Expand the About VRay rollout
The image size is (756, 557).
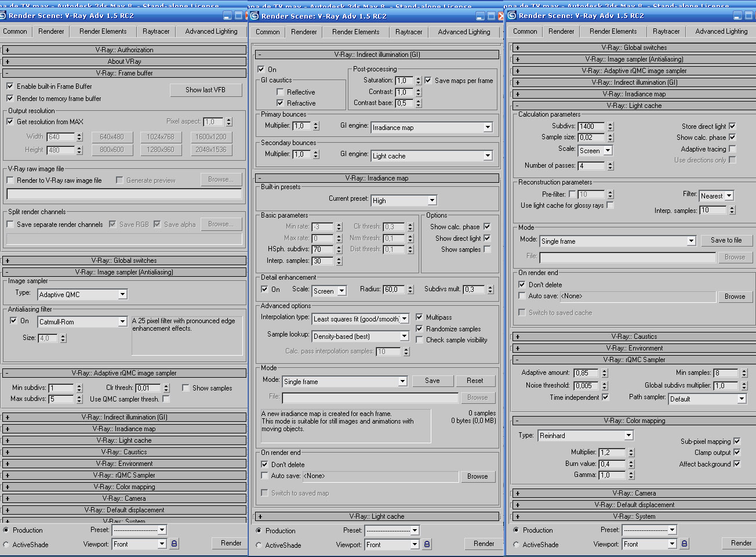pyautogui.click(x=125, y=62)
